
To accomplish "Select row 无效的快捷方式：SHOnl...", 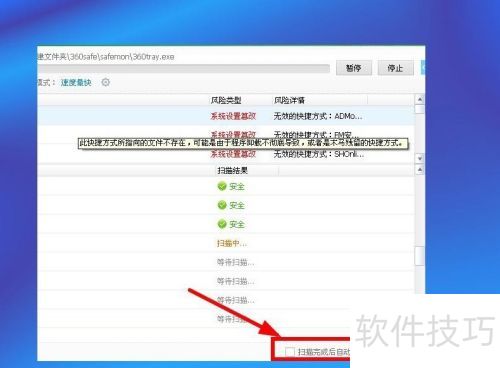I will pos(226,154).
